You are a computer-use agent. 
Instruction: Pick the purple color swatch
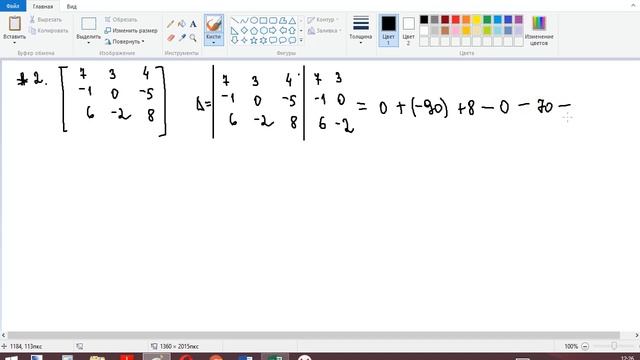518,20
